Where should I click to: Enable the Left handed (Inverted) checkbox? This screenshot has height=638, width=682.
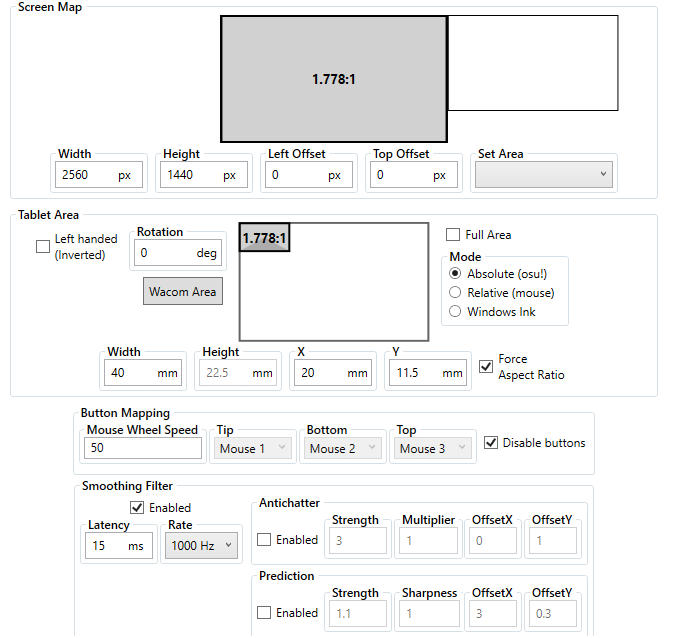pyautogui.click(x=43, y=247)
